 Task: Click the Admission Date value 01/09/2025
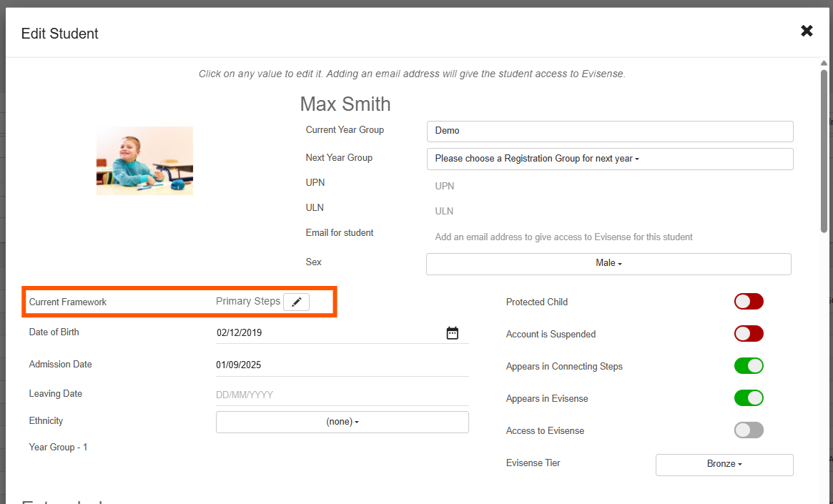(x=239, y=365)
